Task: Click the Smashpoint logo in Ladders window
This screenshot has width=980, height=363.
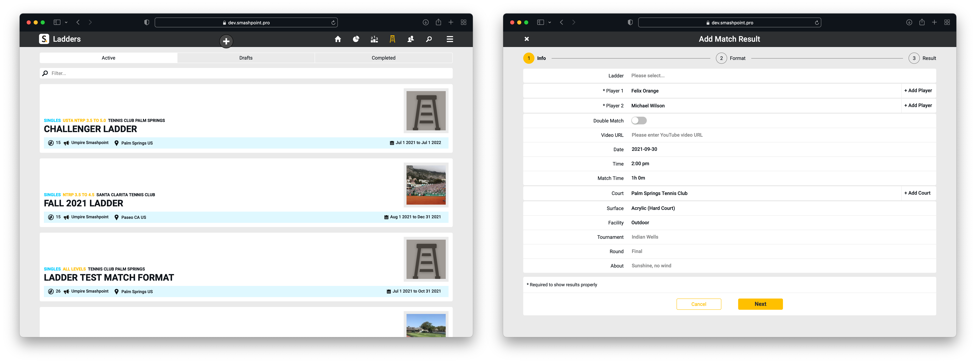Action: point(44,39)
